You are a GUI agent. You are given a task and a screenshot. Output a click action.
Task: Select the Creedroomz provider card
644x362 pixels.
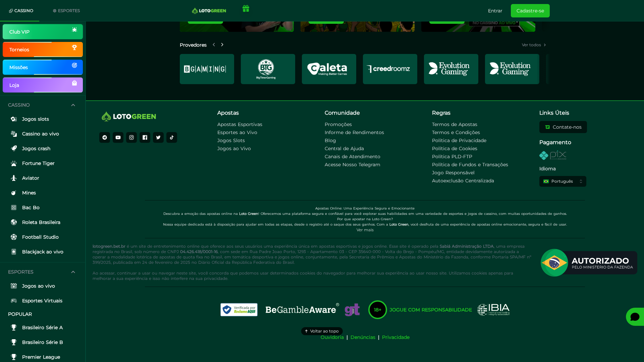390,69
